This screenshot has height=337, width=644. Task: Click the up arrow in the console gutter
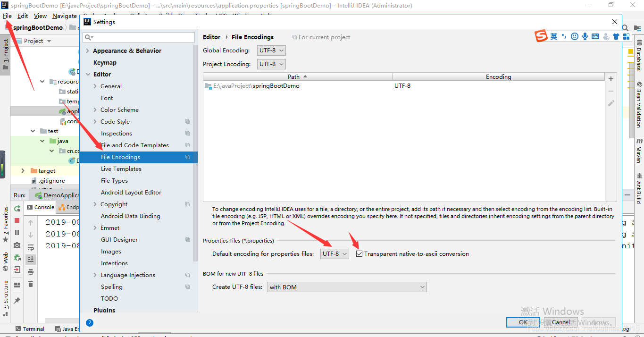pos(31,222)
